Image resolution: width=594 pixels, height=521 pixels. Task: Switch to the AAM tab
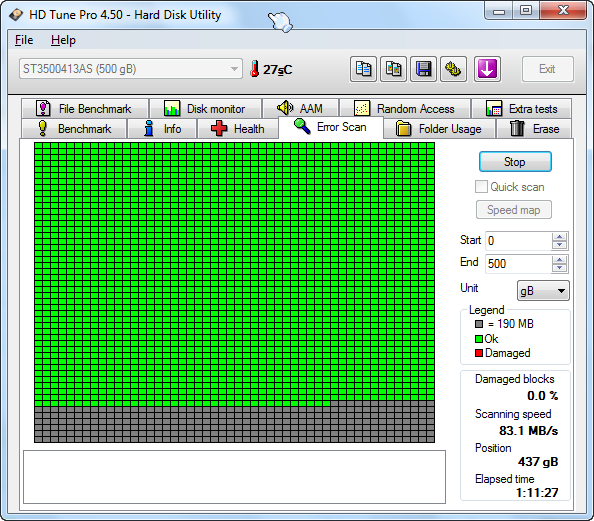[x=300, y=108]
